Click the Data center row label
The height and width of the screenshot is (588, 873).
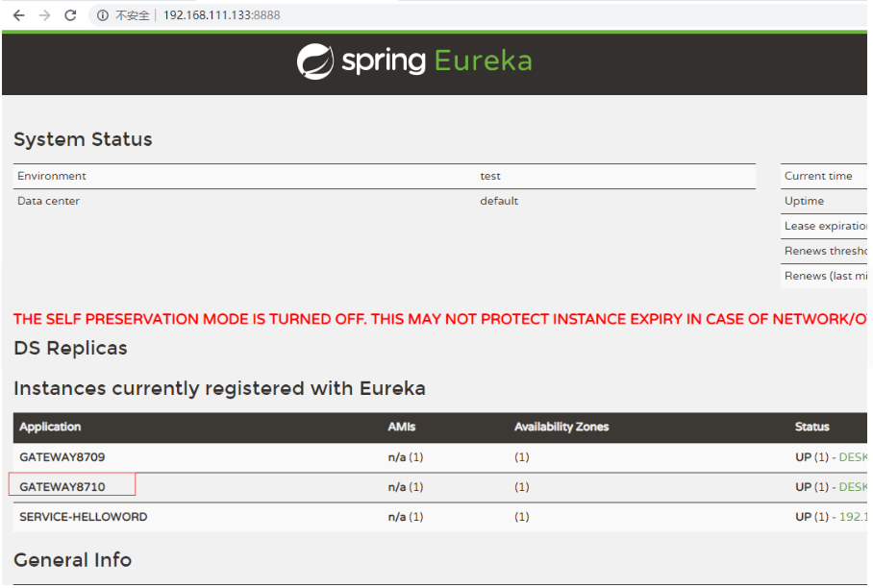[x=49, y=201]
